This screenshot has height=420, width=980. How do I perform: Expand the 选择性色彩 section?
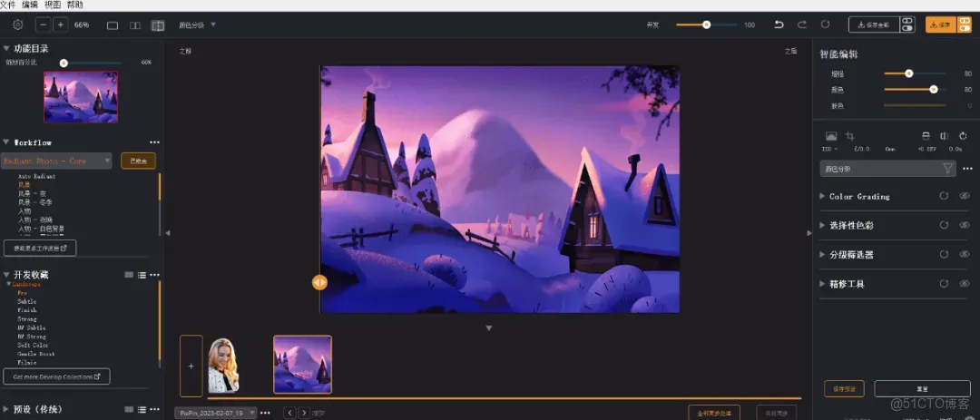pos(822,225)
